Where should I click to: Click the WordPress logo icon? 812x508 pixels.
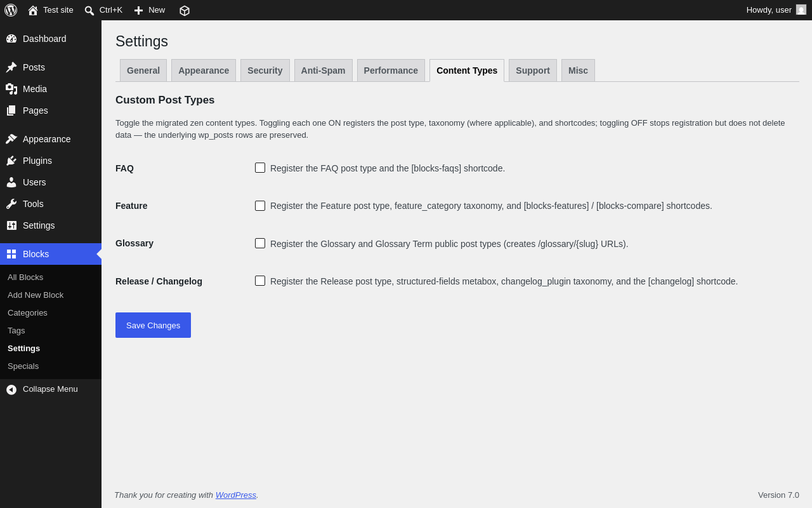tap(11, 10)
